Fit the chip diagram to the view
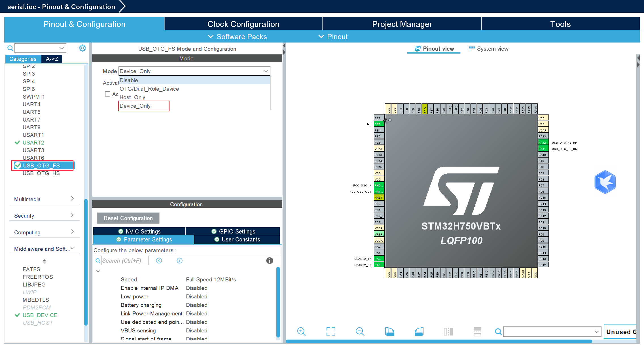644x348 pixels. point(331,331)
